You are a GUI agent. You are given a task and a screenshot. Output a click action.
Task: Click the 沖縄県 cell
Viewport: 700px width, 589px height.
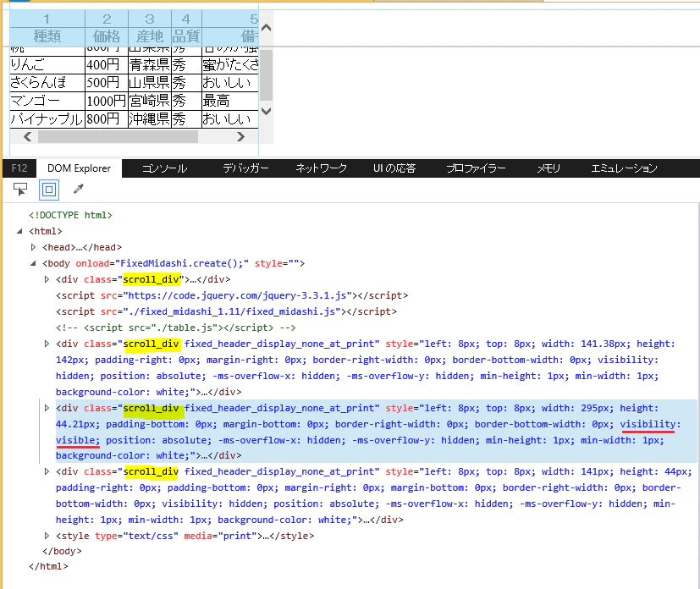[150, 119]
